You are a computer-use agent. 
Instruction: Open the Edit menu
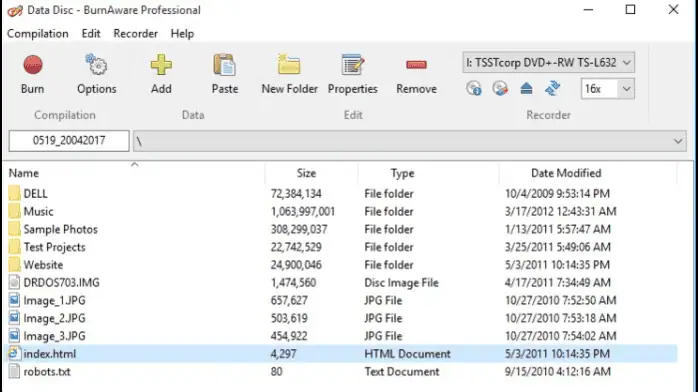[91, 34]
